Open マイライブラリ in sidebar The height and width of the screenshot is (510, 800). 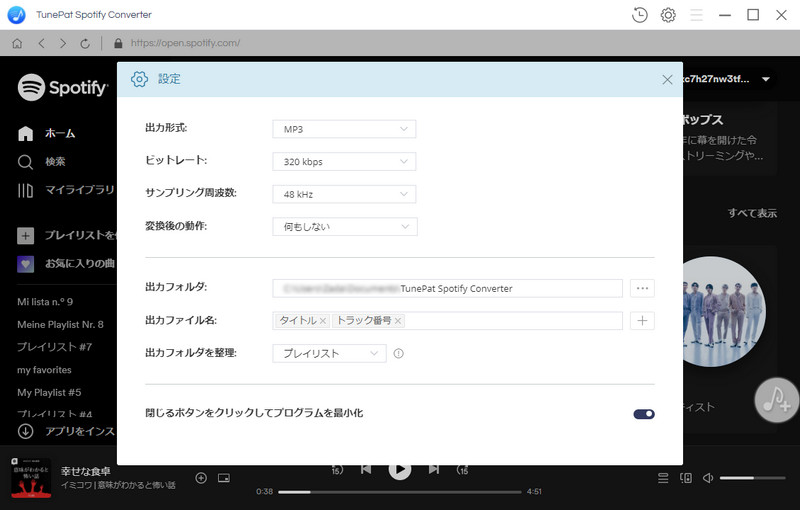click(x=67, y=190)
